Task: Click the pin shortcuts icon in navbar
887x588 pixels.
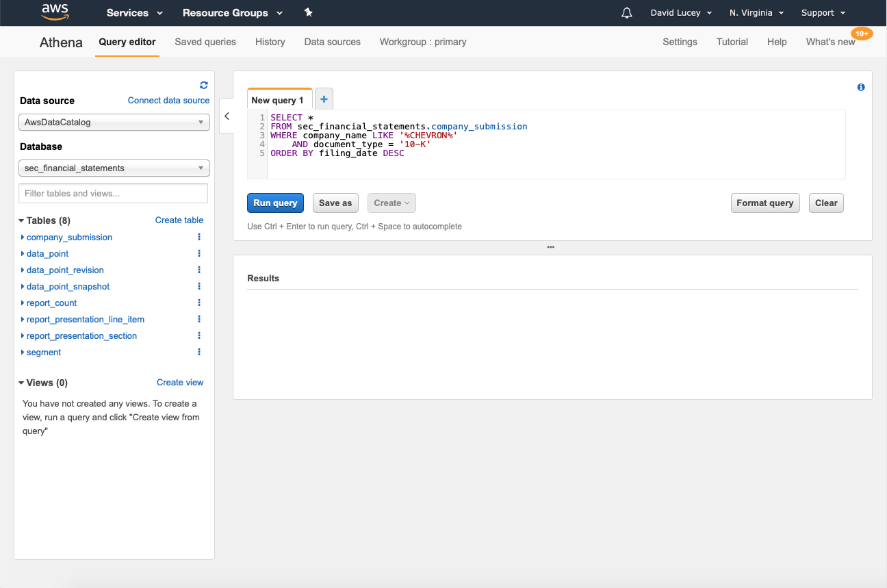Action: click(308, 13)
